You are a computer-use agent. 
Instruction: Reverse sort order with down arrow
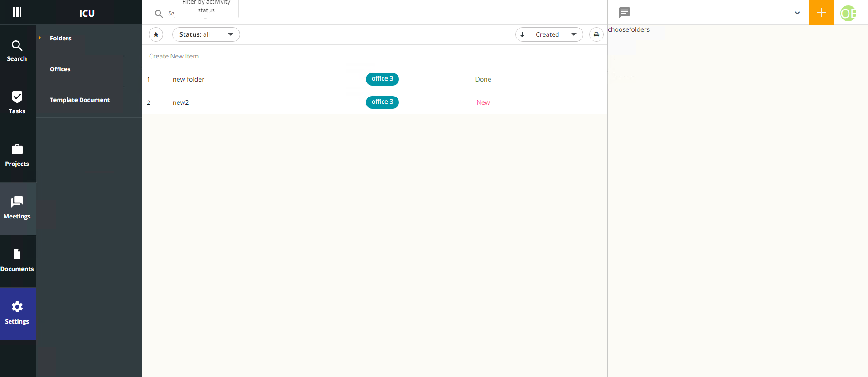pyautogui.click(x=522, y=34)
